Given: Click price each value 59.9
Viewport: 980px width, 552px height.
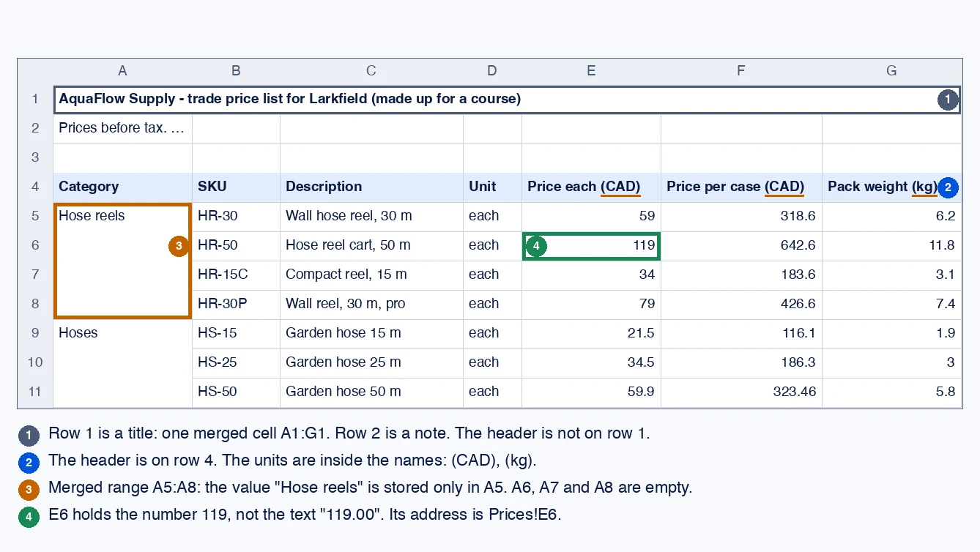Looking at the screenshot, I should point(591,392).
